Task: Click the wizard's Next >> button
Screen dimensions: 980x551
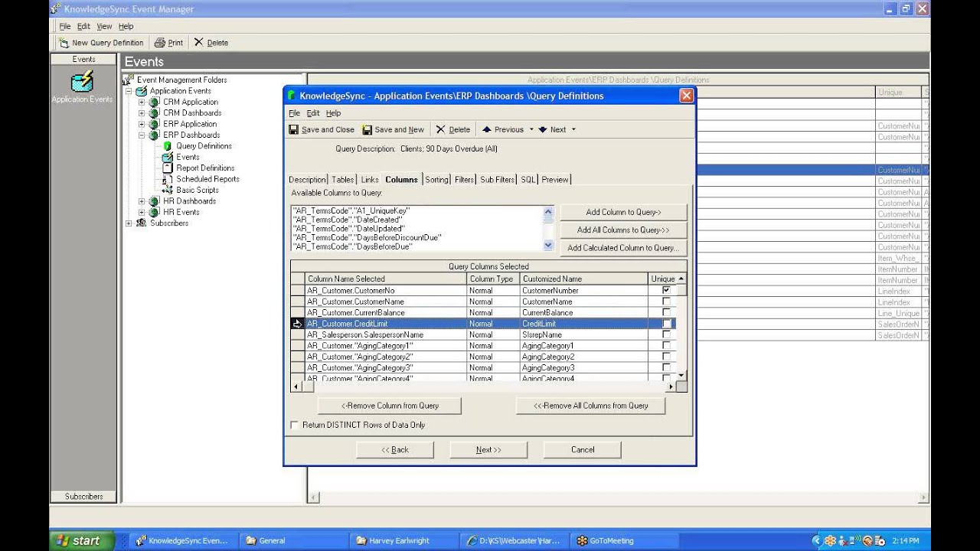Action: pyautogui.click(x=488, y=449)
